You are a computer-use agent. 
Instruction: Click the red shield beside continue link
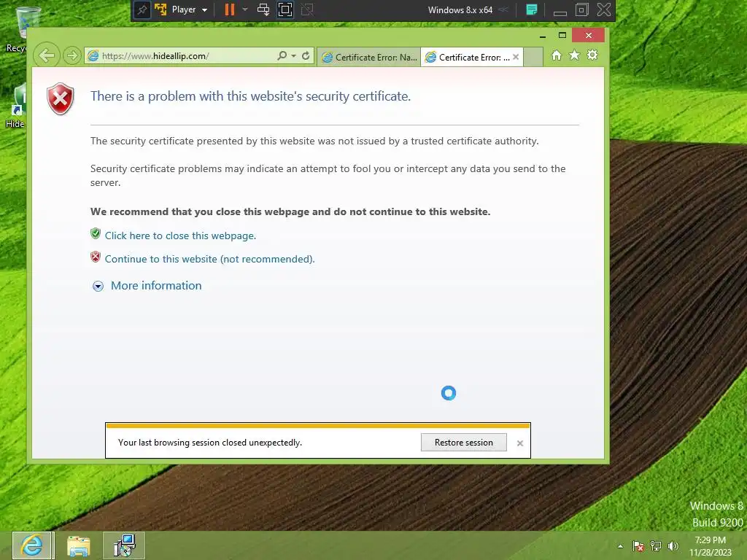(96, 257)
